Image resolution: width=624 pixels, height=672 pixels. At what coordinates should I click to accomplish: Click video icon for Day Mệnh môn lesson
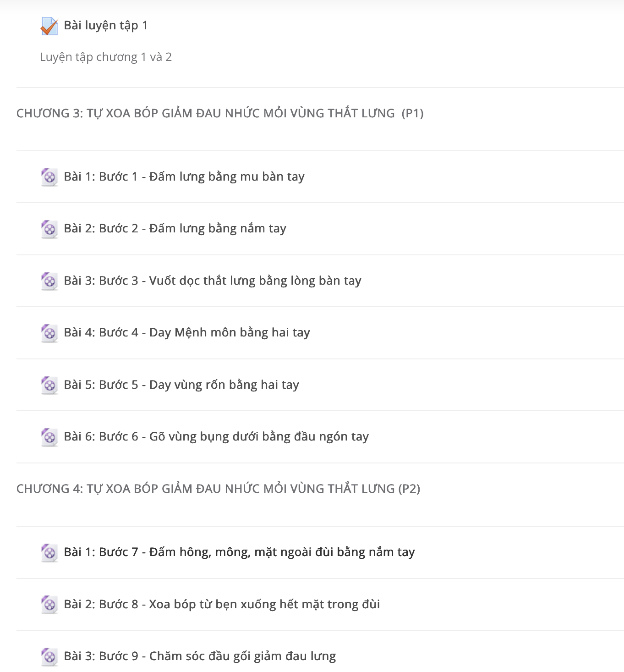tap(49, 333)
